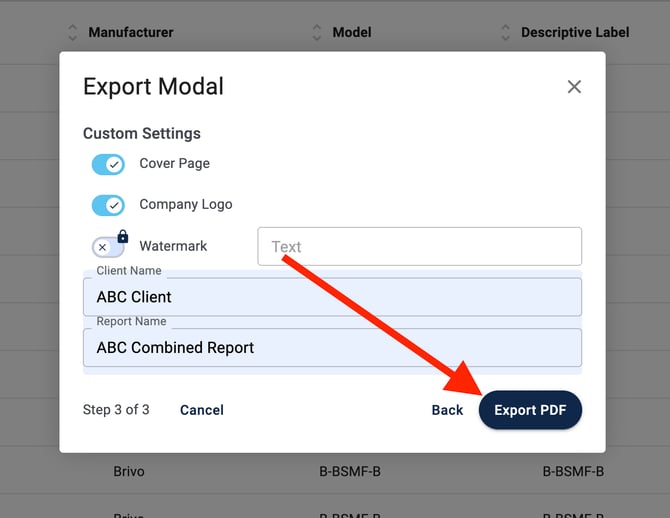The image size is (670, 518).
Task: Click the sort arrows beside Descriptive Label
Action: click(x=505, y=32)
